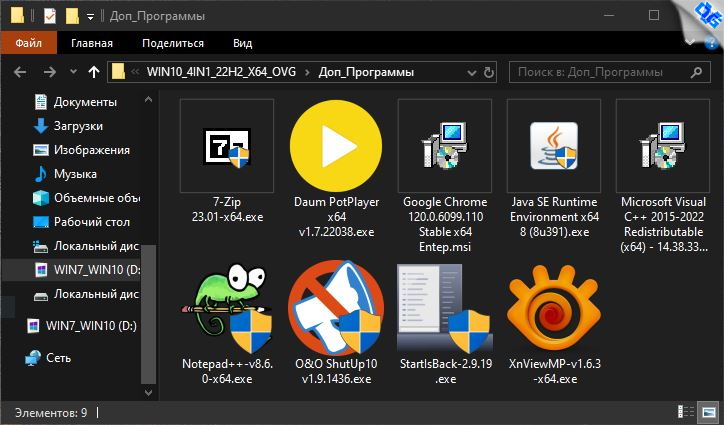The image size is (724, 425).
Task: Click the Загрузки download arrow icon
Action: click(41, 126)
